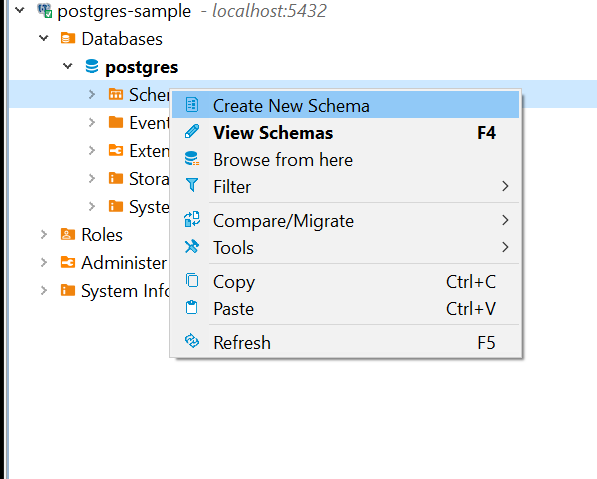This screenshot has height=479, width=597.
Task: Expand the Storage tree node
Action: point(92,178)
